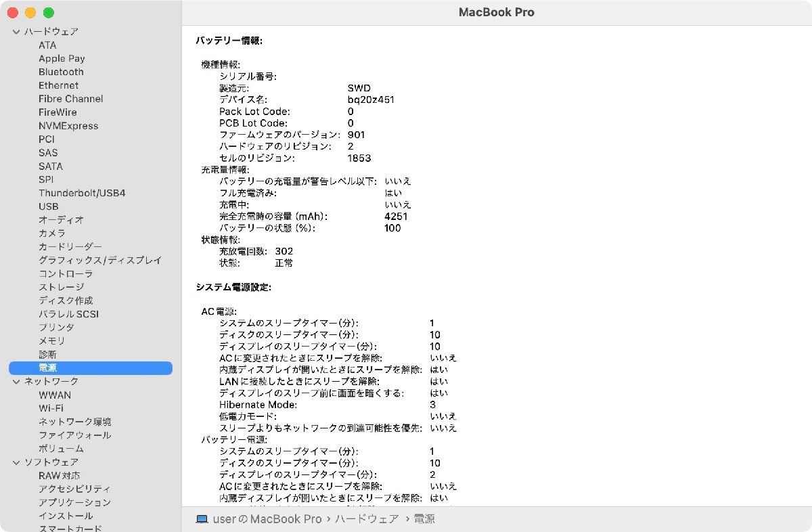Viewport: 812px width, 532px height.
Task: Select SPI in the sidebar
Action: click(46, 180)
